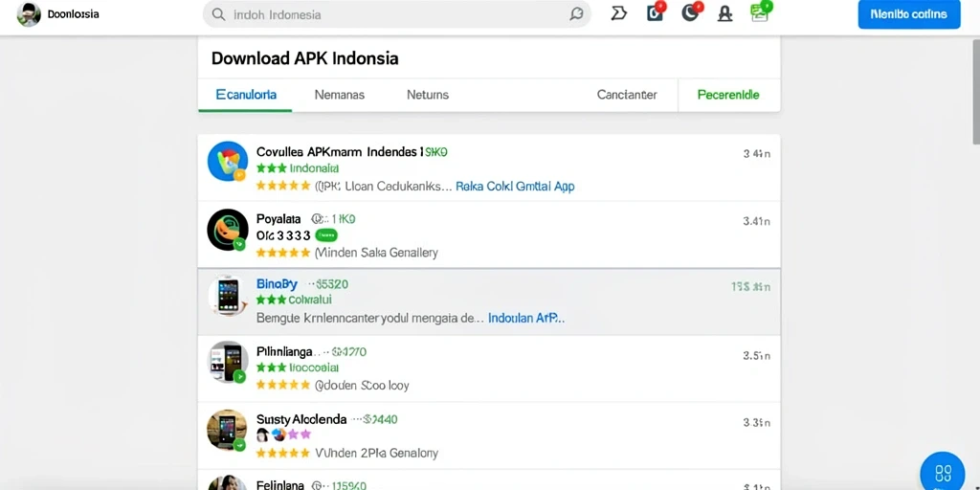Select the Ecanulorta tab
This screenshot has width=980, height=490.
(246, 95)
